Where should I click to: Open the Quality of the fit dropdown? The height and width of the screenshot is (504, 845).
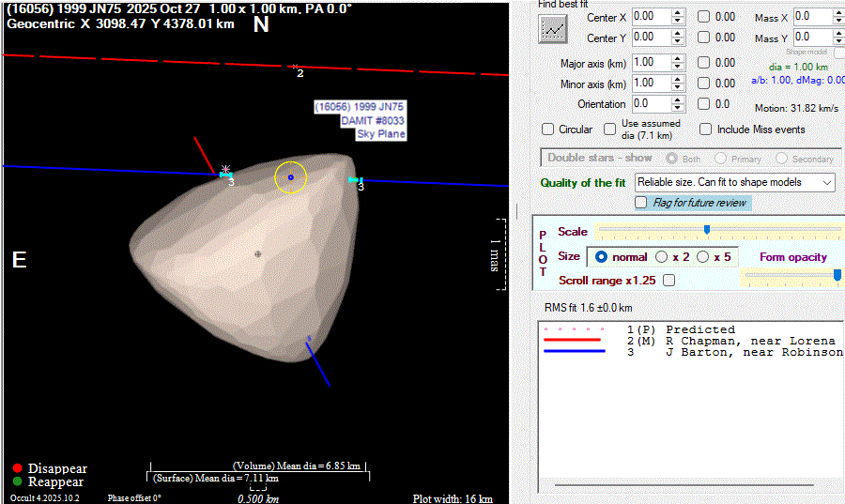tap(734, 182)
